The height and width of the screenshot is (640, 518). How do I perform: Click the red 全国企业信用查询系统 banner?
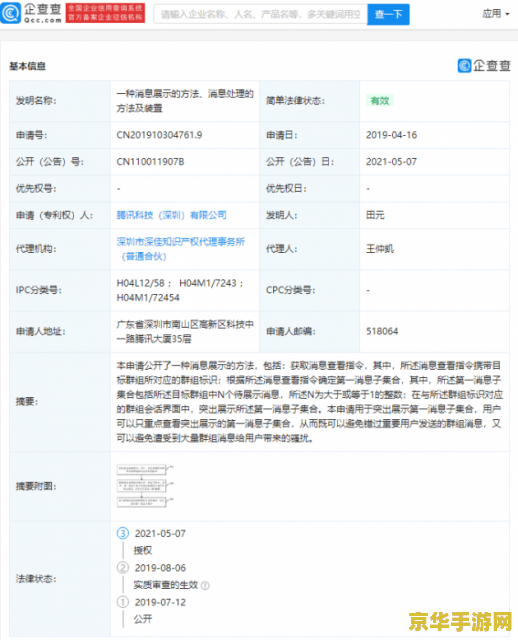click(x=105, y=13)
